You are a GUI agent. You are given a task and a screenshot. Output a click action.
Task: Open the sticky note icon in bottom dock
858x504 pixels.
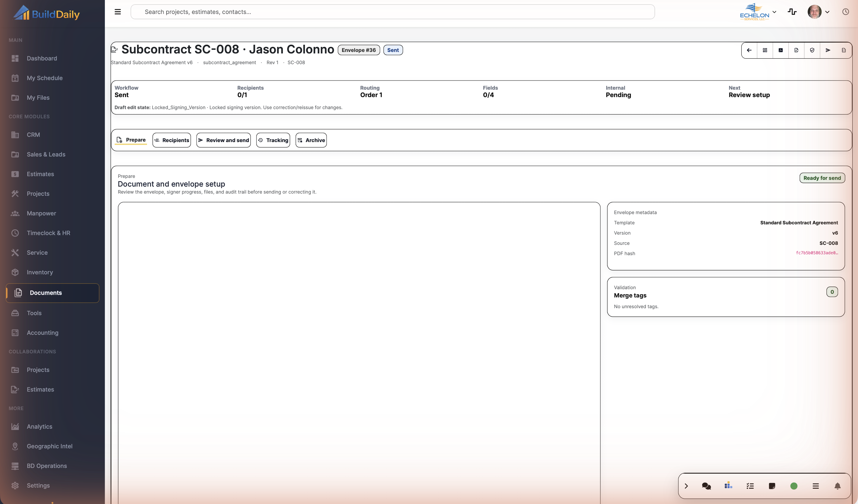(x=772, y=486)
